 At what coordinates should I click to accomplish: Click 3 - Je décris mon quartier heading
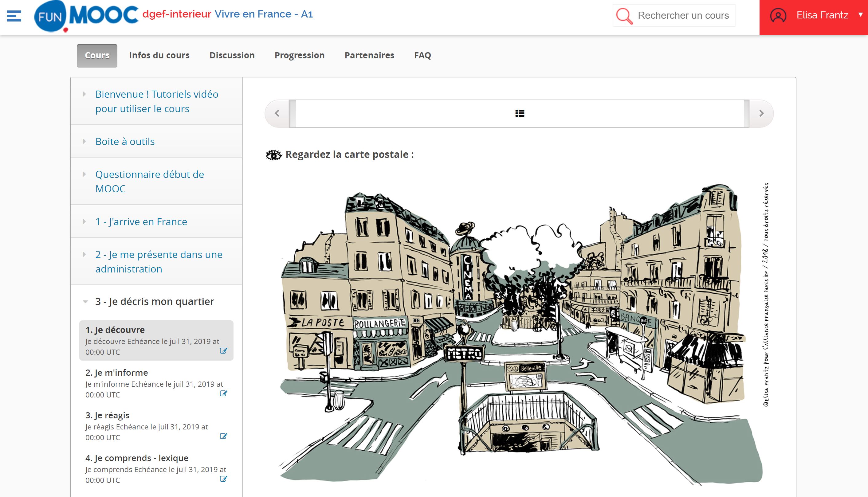pos(155,302)
